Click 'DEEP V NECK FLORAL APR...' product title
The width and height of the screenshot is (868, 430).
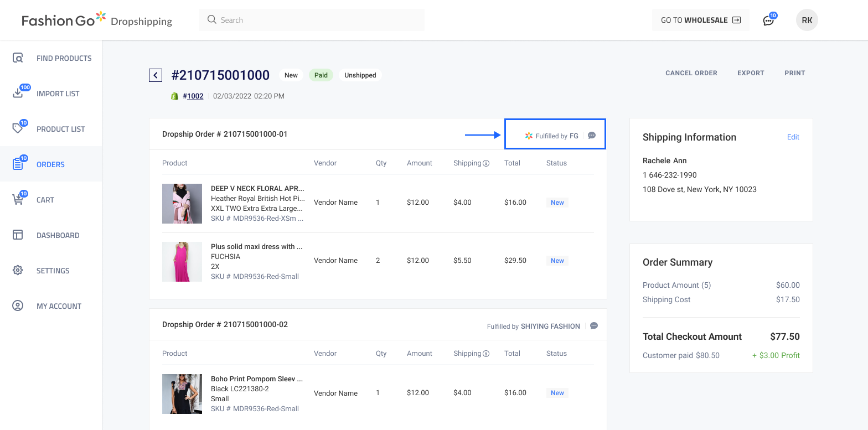pos(257,189)
